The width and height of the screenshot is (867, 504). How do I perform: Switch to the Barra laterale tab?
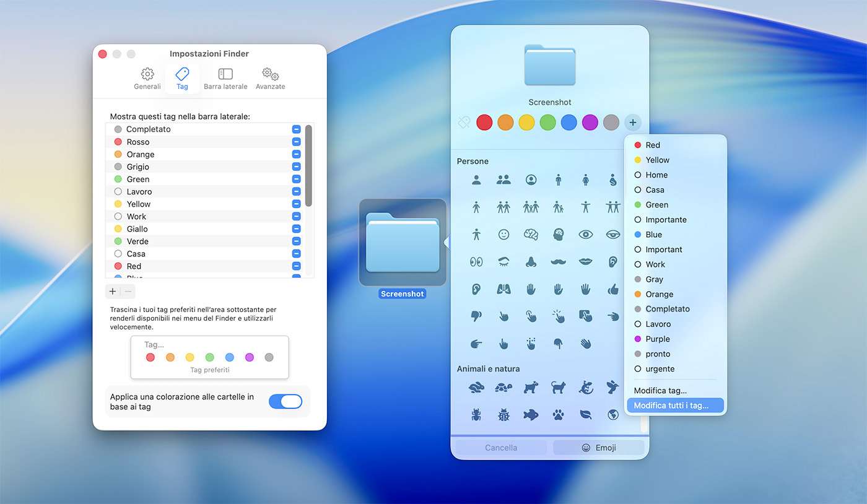pyautogui.click(x=225, y=79)
